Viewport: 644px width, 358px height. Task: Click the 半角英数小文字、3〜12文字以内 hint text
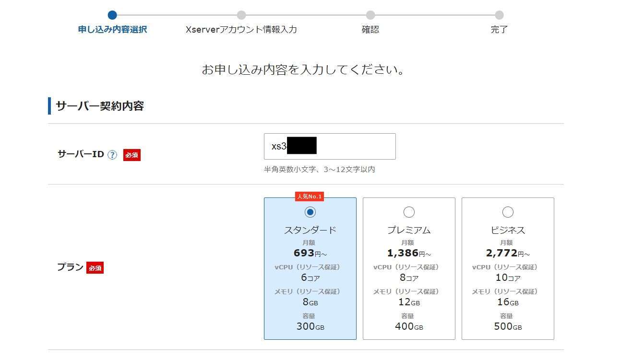coord(320,169)
